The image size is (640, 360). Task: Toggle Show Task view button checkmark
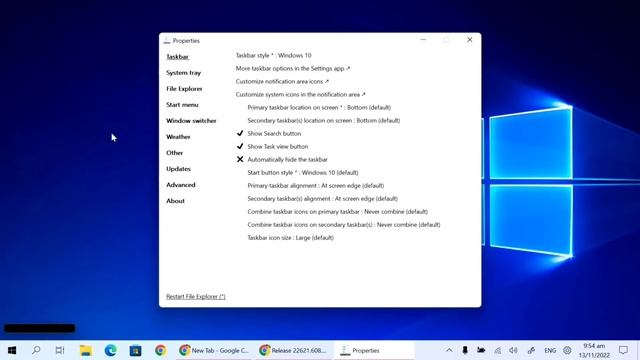pos(240,147)
